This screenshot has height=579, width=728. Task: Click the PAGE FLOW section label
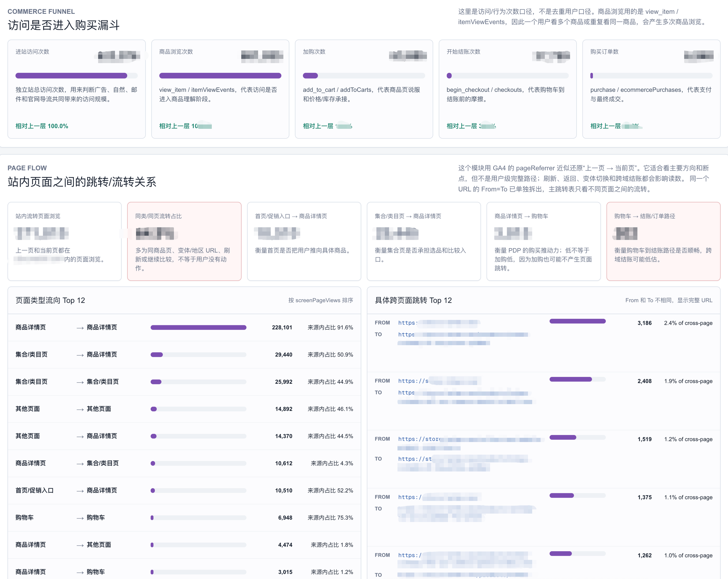pos(27,168)
